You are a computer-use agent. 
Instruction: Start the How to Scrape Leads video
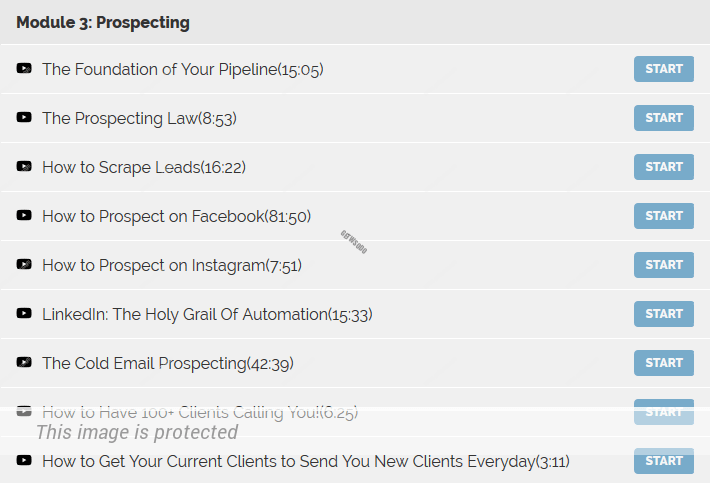[x=663, y=167]
